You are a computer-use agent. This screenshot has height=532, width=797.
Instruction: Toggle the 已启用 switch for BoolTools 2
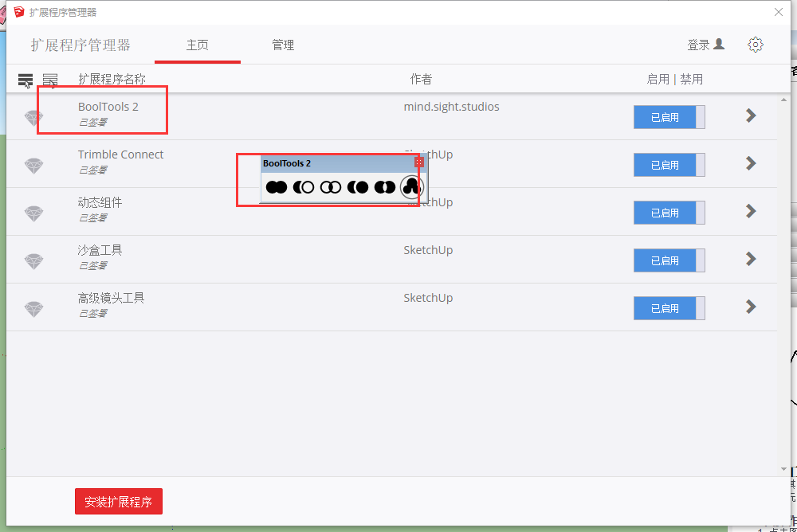click(x=669, y=117)
